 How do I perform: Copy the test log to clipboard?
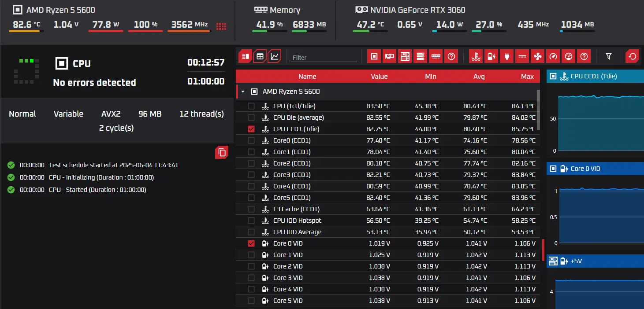pos(222,152)
